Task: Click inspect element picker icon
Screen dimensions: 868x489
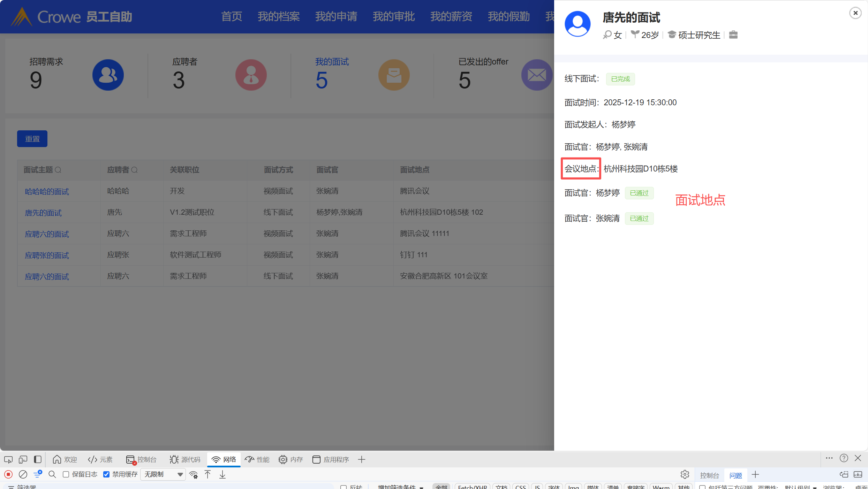Action: (x=8, y=459)
